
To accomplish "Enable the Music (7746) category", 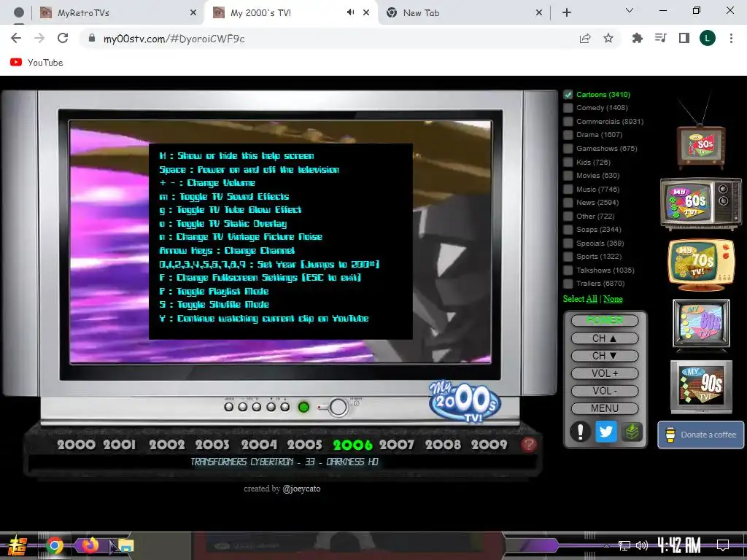I will click(x=568, y=189).
